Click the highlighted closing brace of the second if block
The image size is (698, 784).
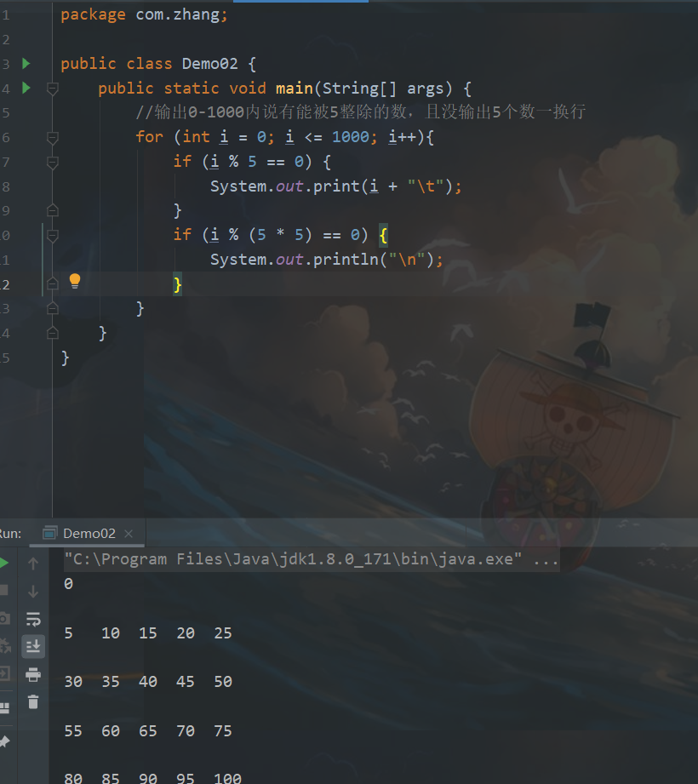coord(177,284)
